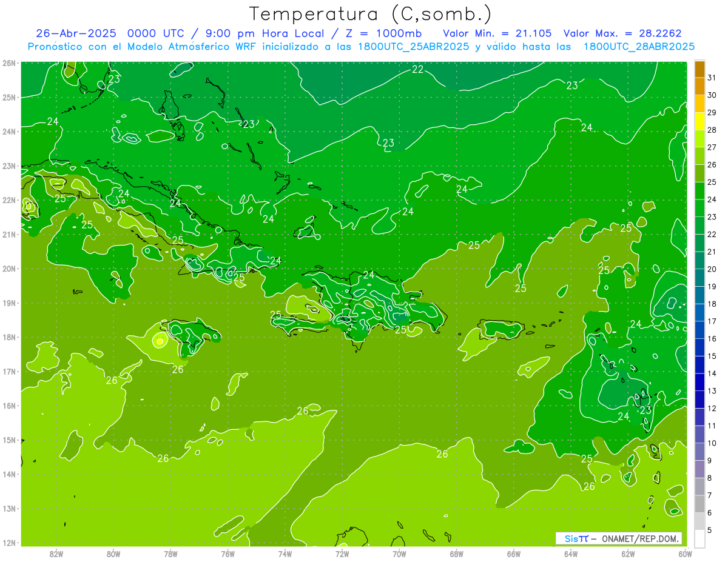Pick the colorbar swatch between 24 and 25
The width and height of the screenshot is (728, 562).
point(699,191)
